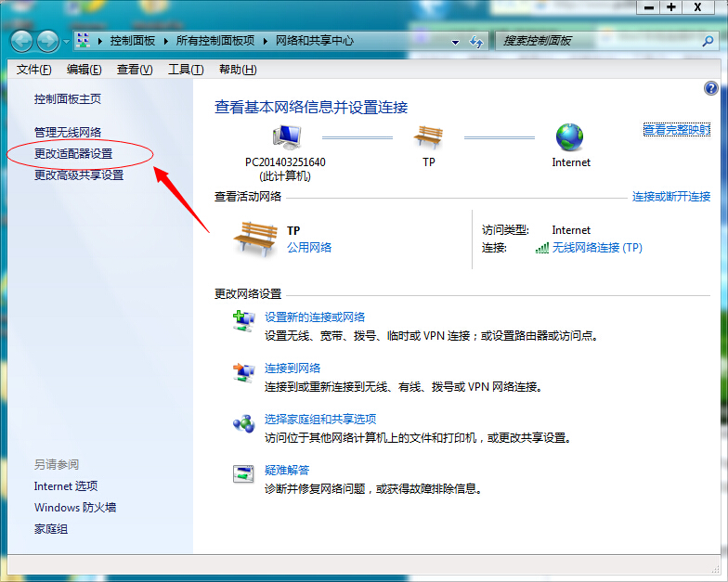Click 管理无线网络 in sidebar
Screen dimensions: 728x582
[x=68, y=132]
